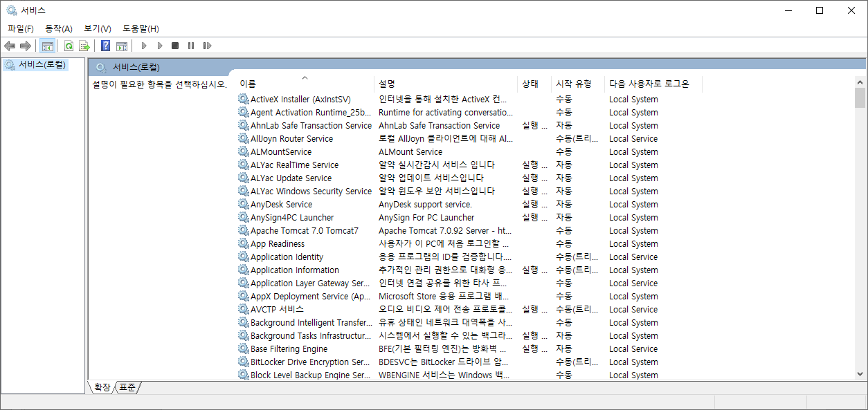Image resolution: width=868 pixels, height=410 pixels.
Task: Switch to the 확장 tab
Action: pyautogui.click(x=102, y=387)
